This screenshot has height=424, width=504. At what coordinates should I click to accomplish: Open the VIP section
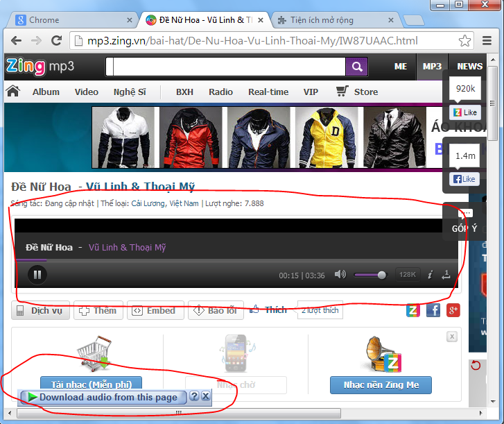tap(311, 92)
